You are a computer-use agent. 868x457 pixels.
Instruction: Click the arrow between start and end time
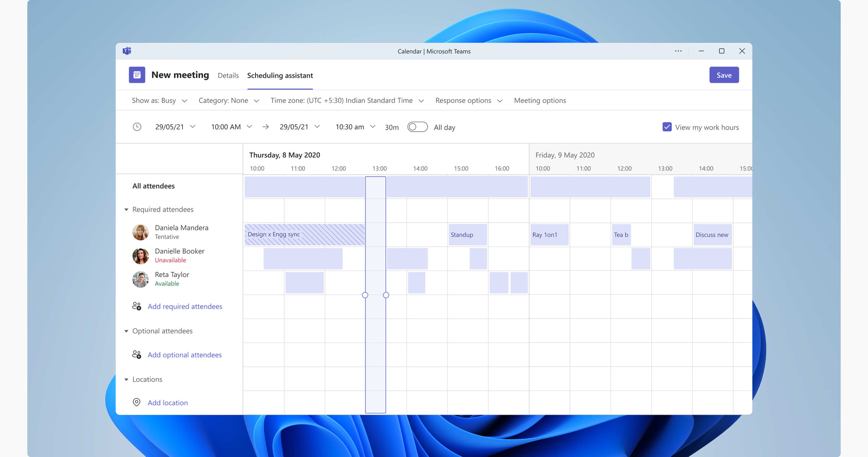point(266,127)
